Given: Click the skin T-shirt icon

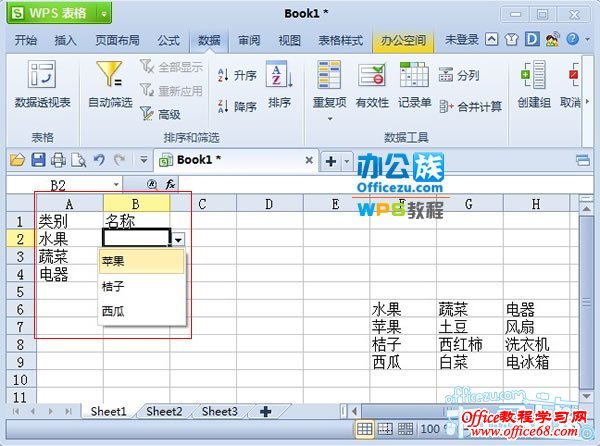Looking at the screenshot, I should (511, 39).
